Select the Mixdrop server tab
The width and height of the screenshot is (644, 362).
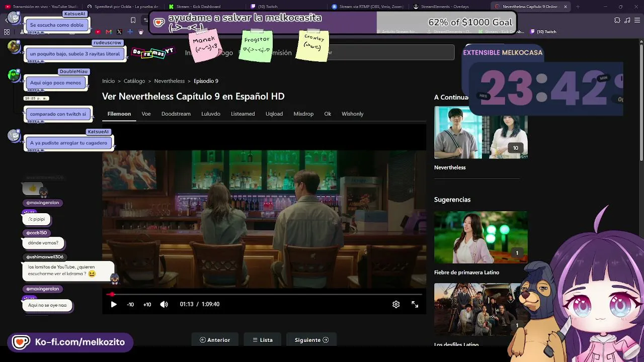303,114
